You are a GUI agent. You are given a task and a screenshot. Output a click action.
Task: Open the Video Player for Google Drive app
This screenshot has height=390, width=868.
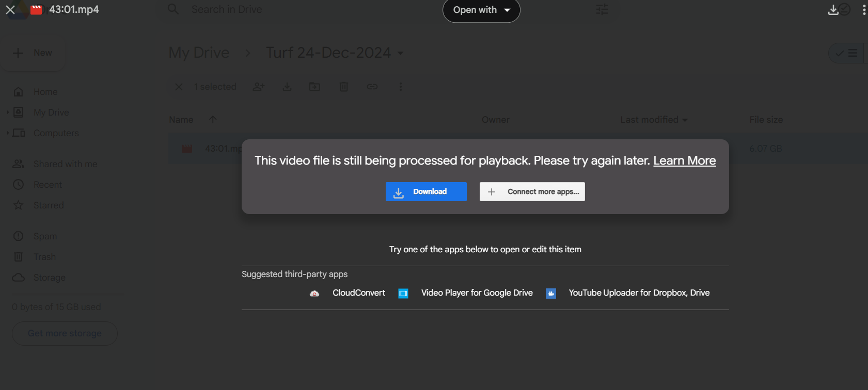pyautogui.click(x=477, y=293)
